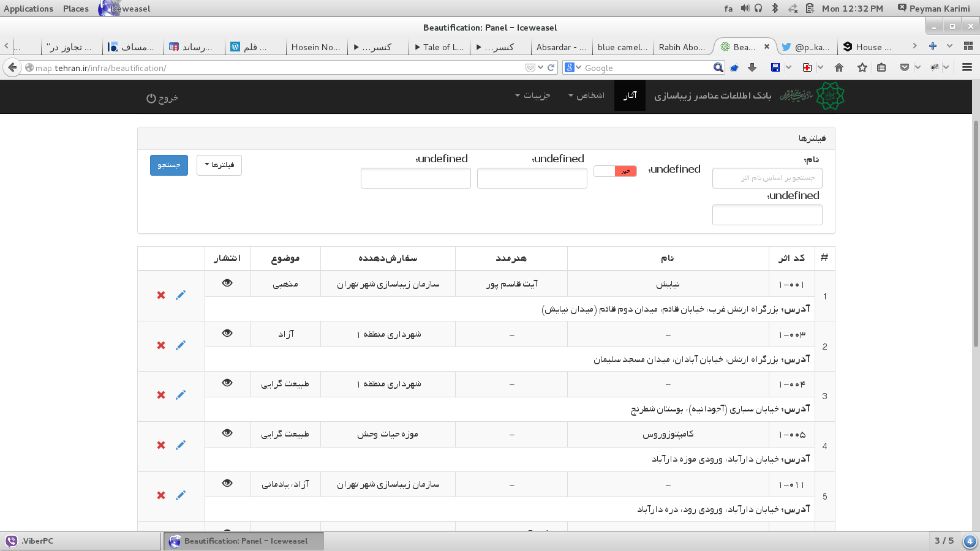Edit row 1-001 with pencil icon
This screenshot has width=980, height=551.
(181, 295)
